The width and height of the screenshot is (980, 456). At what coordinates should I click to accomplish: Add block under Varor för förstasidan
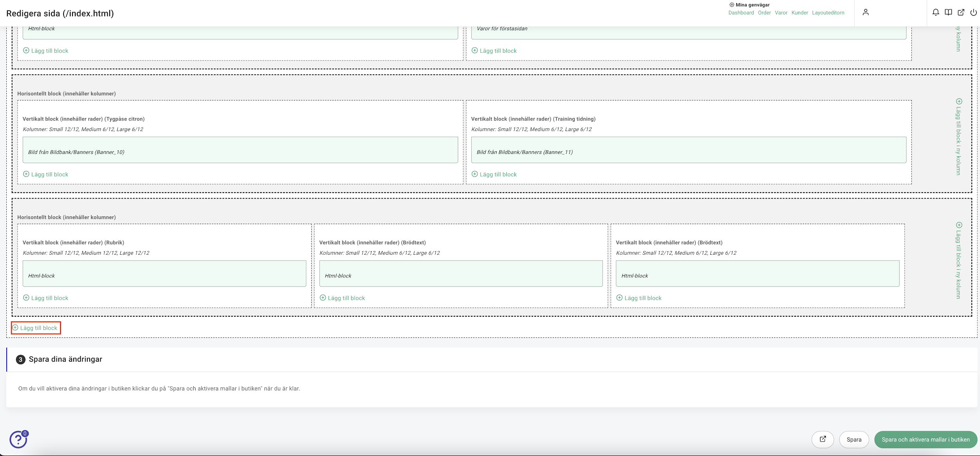[x=494, y=51]
